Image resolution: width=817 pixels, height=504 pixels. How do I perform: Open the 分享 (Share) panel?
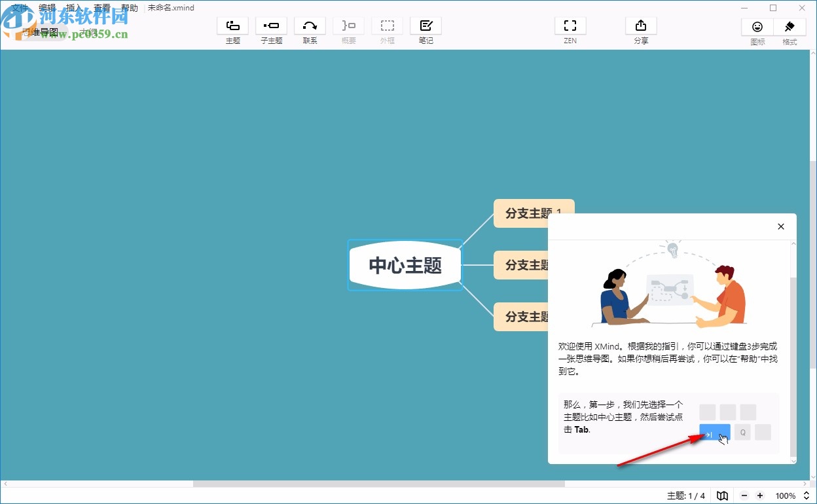click(x=640, y=29)
